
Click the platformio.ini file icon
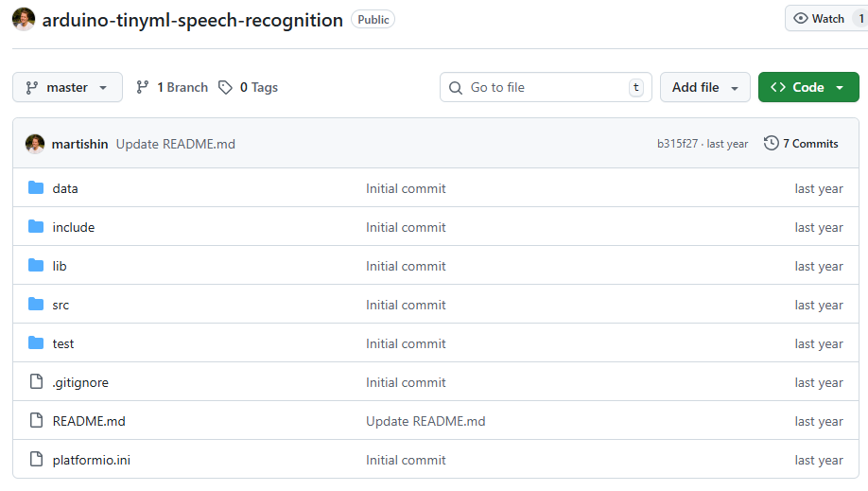[x=36, y=460]
